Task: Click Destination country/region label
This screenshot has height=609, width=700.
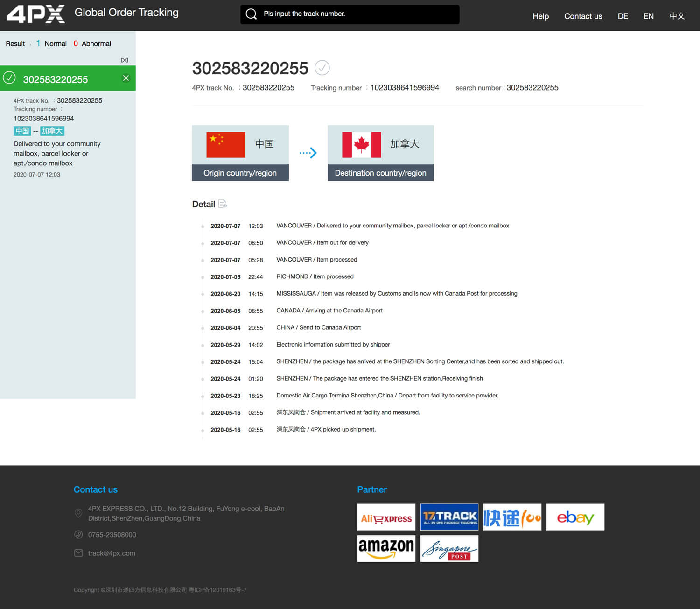Action: tap(380, 173)
